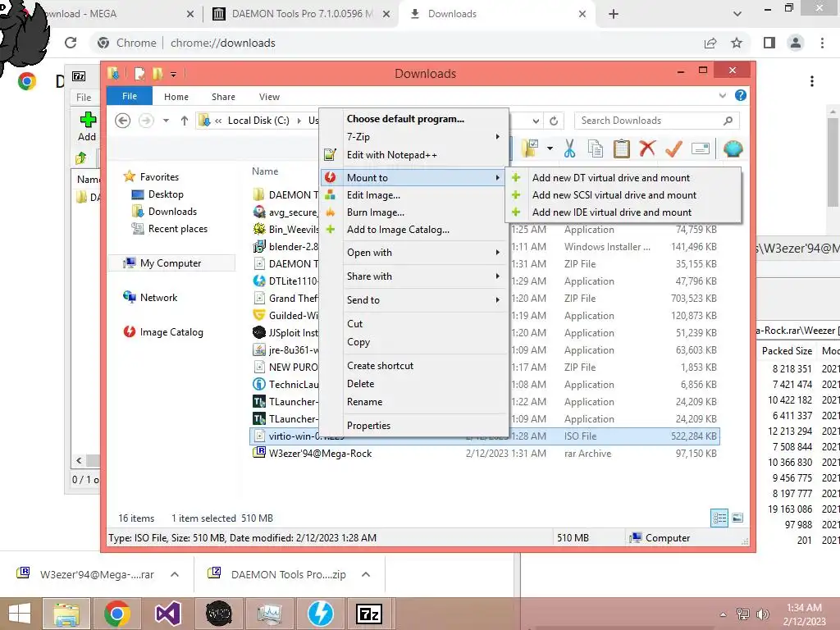Select Burn Image in context menu
840x630 pixels.
point(413,212)
